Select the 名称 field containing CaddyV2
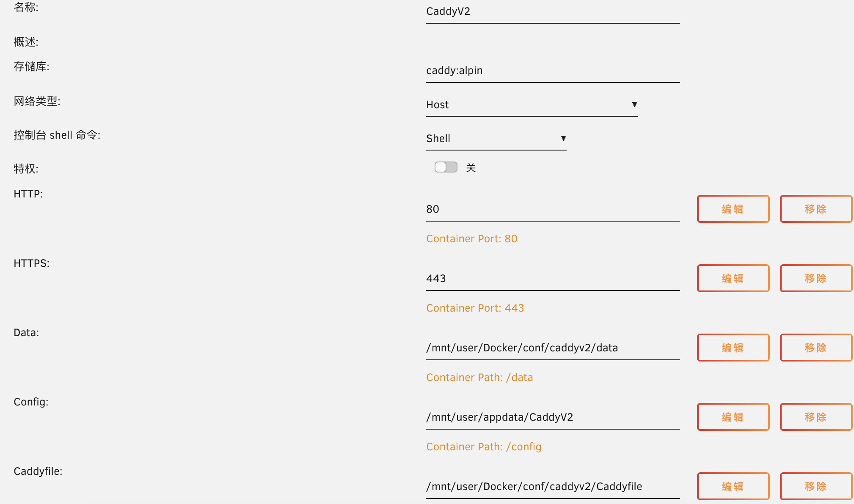Viewport: 854px width, 504px height. pyautogui.click(x=552, y=11)
